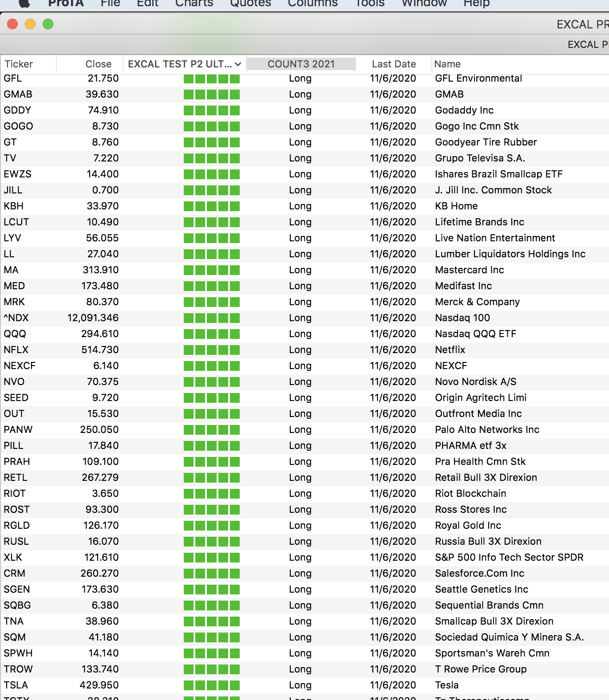Select the ^NDX ticker cell
The height and width of the screenshot is (700, 609).
coord(16,318)
